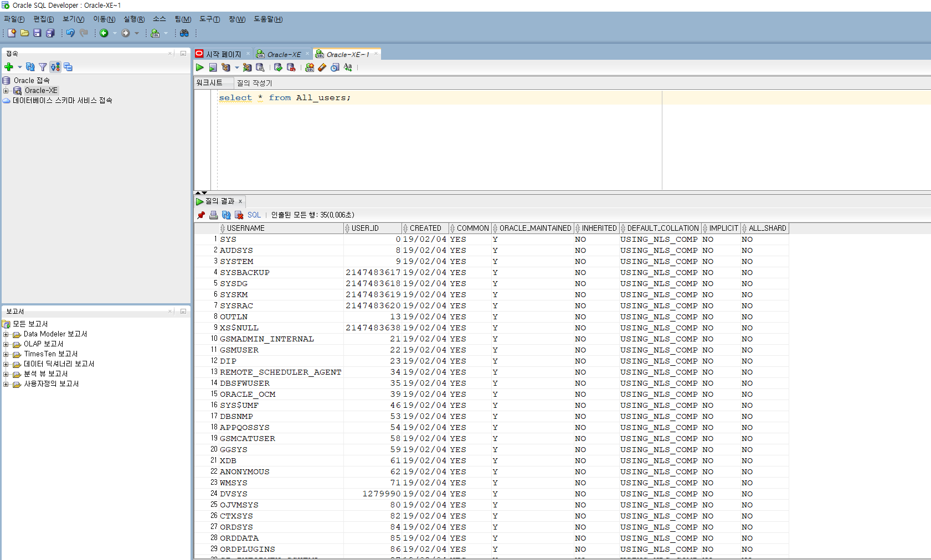Click the Save icon in the main toolbar
931x560 pixels.
[x=37, y=33]
